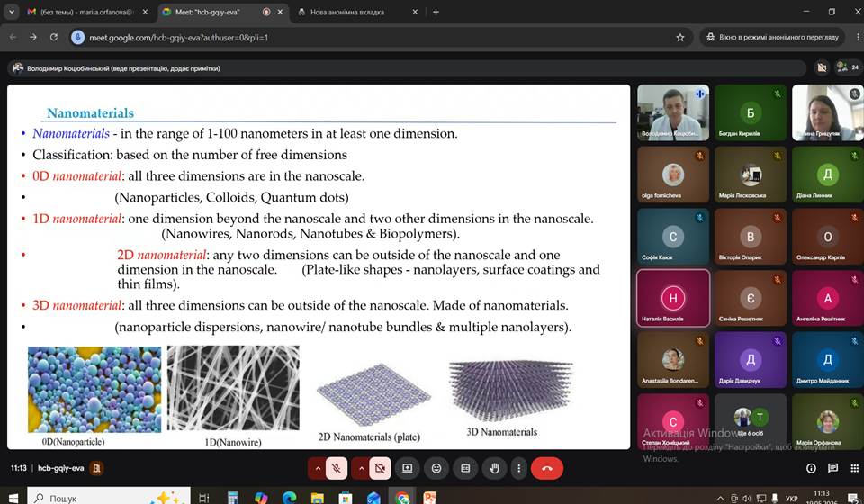Close the Gmail tab
This screenshot has height=504, width=864.
pos(145,12)
